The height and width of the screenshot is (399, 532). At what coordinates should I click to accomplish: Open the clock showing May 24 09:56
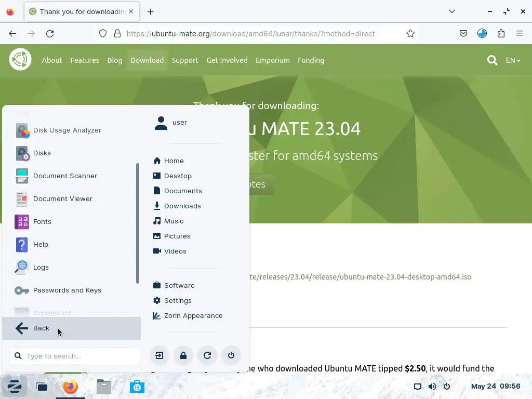point(495,386)
